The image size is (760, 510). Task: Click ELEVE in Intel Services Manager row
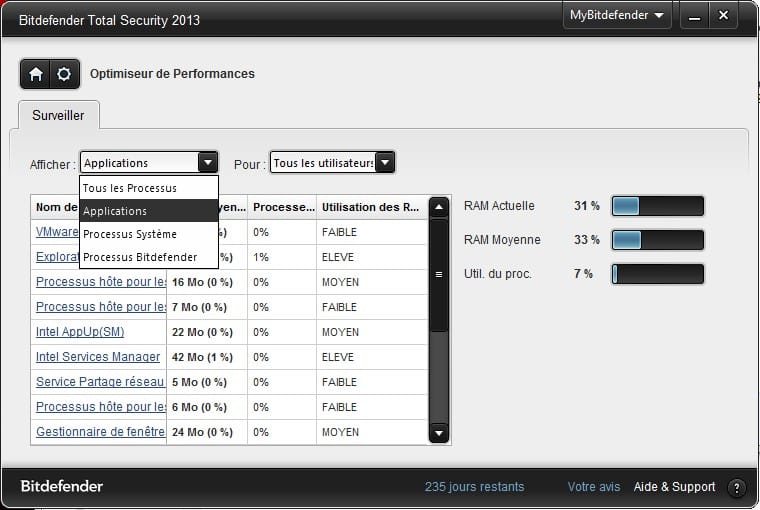[338, 357]
